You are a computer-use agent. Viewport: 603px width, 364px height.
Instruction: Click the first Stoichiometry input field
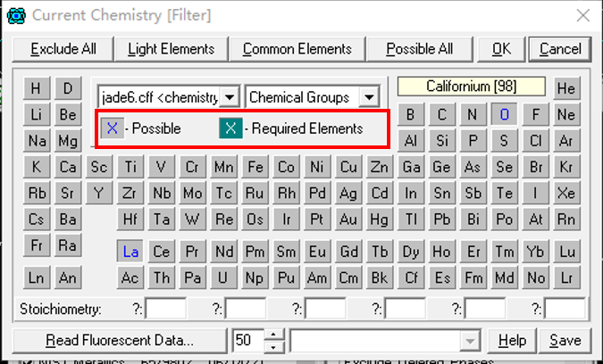166,309
